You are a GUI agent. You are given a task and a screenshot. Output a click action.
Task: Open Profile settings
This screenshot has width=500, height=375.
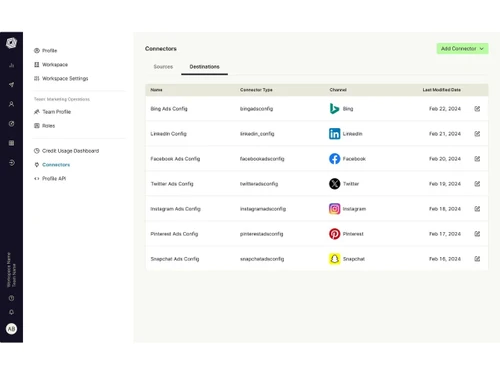pos(46,51)
